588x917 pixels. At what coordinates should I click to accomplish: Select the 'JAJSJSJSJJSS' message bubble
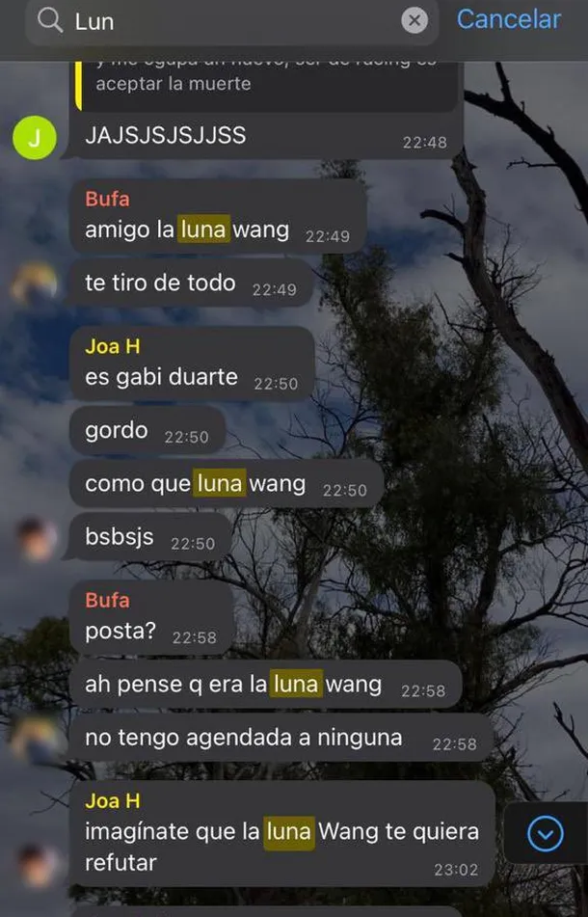click(265, 136)
